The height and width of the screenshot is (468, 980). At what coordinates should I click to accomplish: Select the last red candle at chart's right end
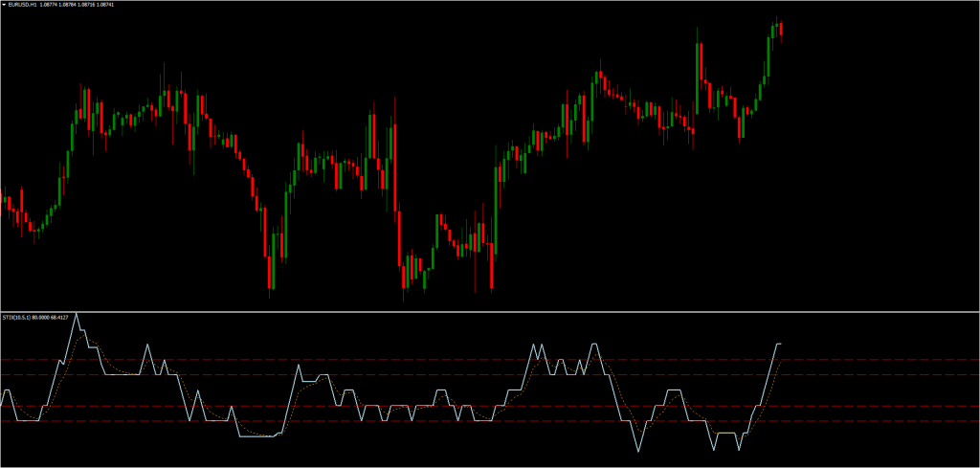(x=781, y=31)
